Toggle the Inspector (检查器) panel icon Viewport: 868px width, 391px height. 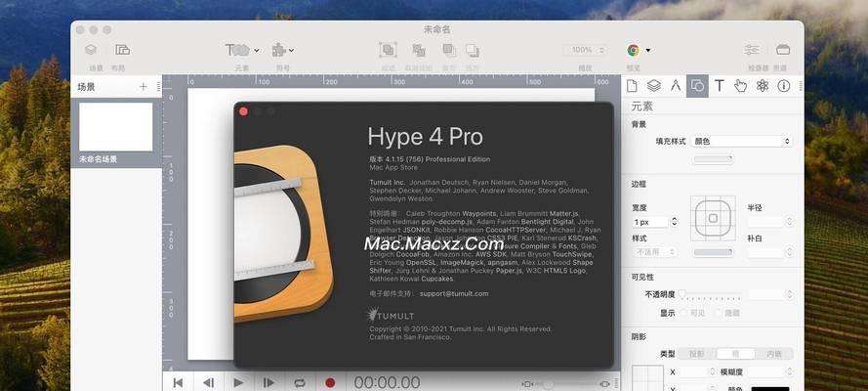point(751,50)
